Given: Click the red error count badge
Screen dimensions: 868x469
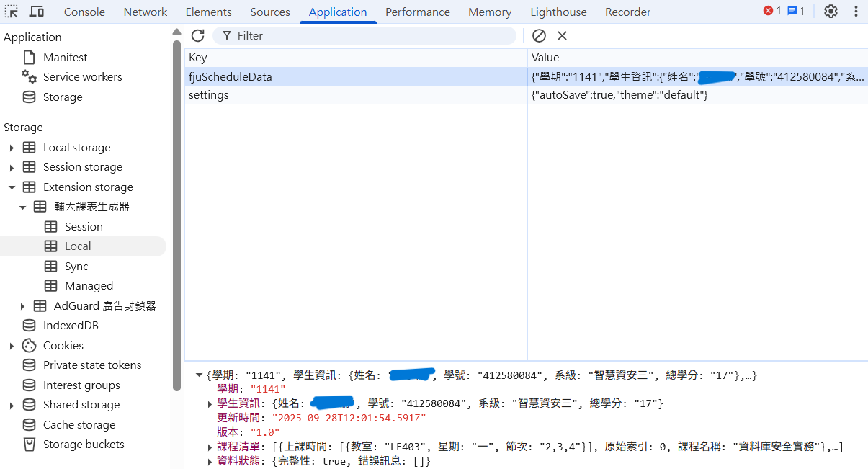Looking at the screenshot, I should point(772,12).
